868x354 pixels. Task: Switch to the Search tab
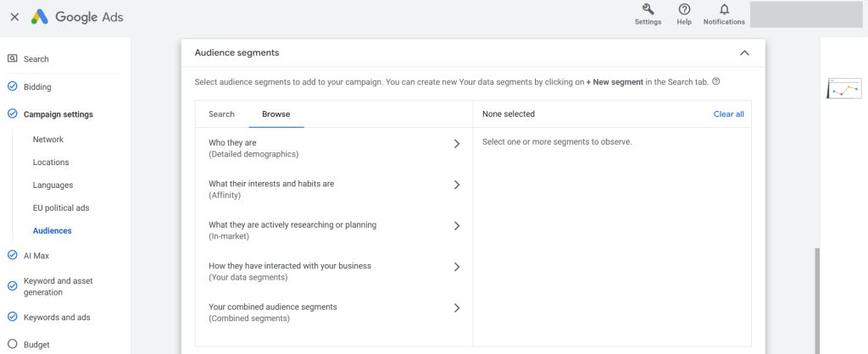pyautogui.click(x=221, y=113)
